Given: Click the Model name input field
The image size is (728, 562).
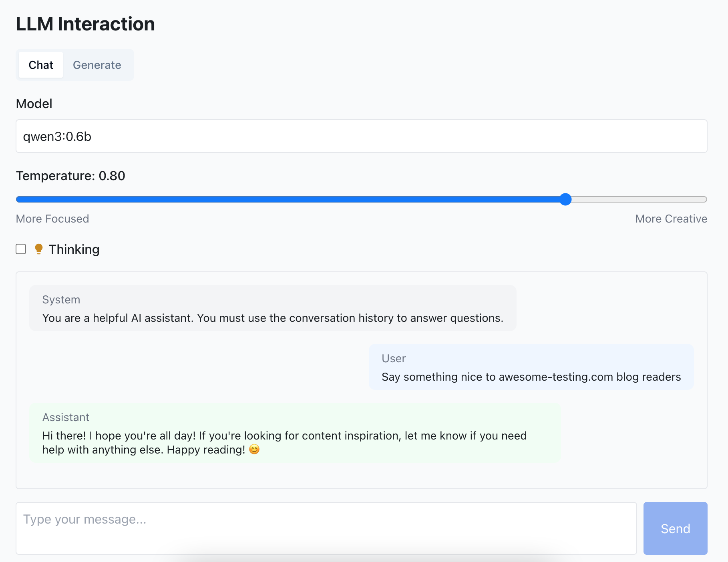Looking at the screenshot, I should 361,136.
